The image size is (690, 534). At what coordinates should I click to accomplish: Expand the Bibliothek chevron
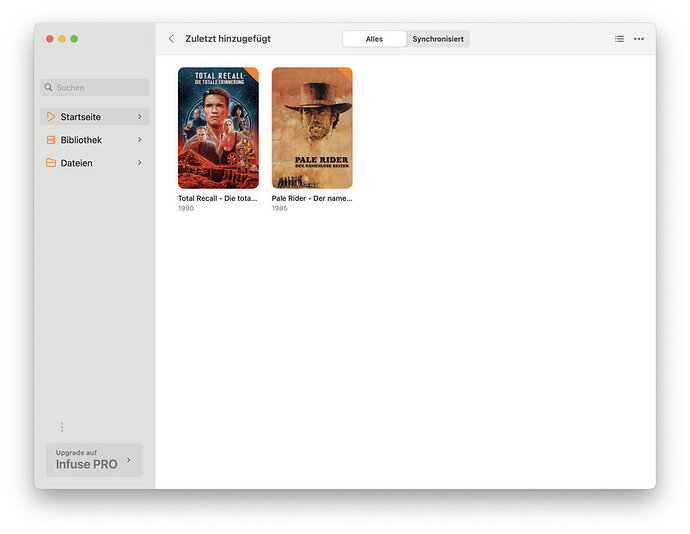click(139, 140)
